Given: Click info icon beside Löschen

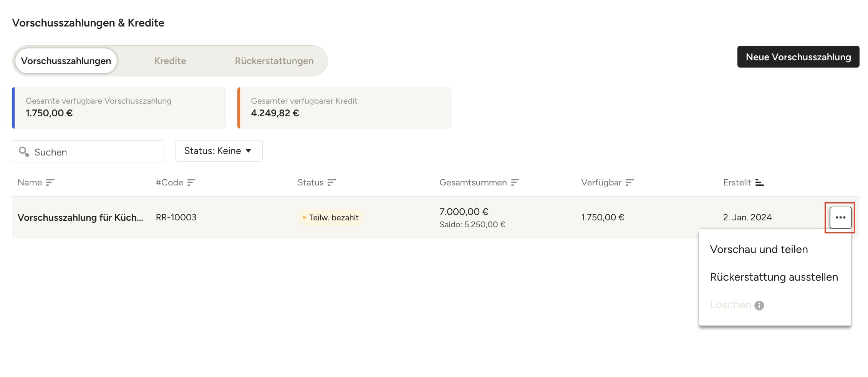Looking at the screenshot, I should tap(759, 305).
